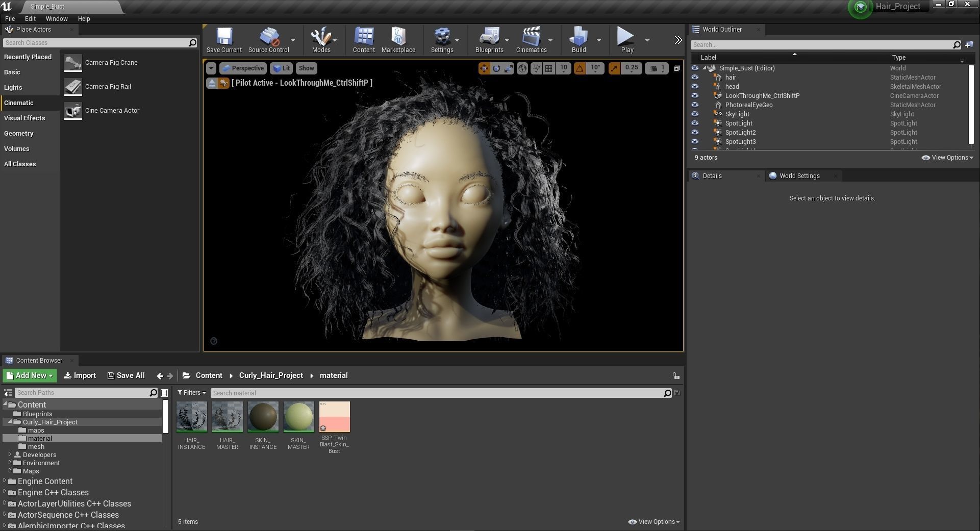Open viewport options dropdown arrow
The image size is (980, 531).
click(x=211, y=68)
